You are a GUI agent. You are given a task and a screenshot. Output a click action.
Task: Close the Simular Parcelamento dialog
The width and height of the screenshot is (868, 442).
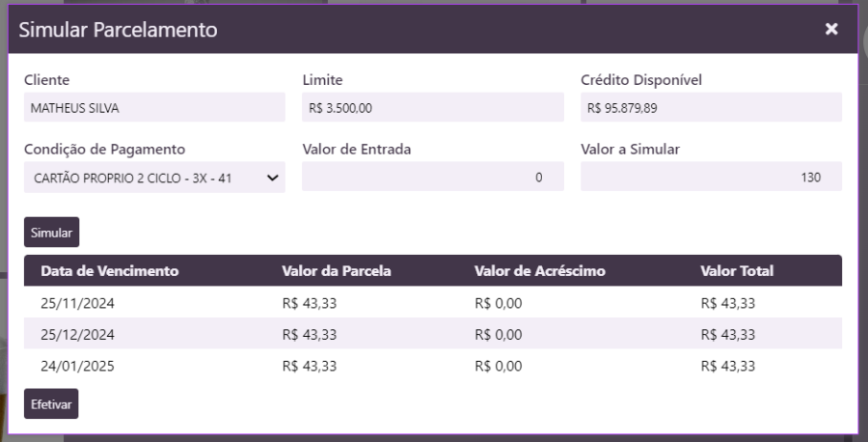(x=831, y=30)
